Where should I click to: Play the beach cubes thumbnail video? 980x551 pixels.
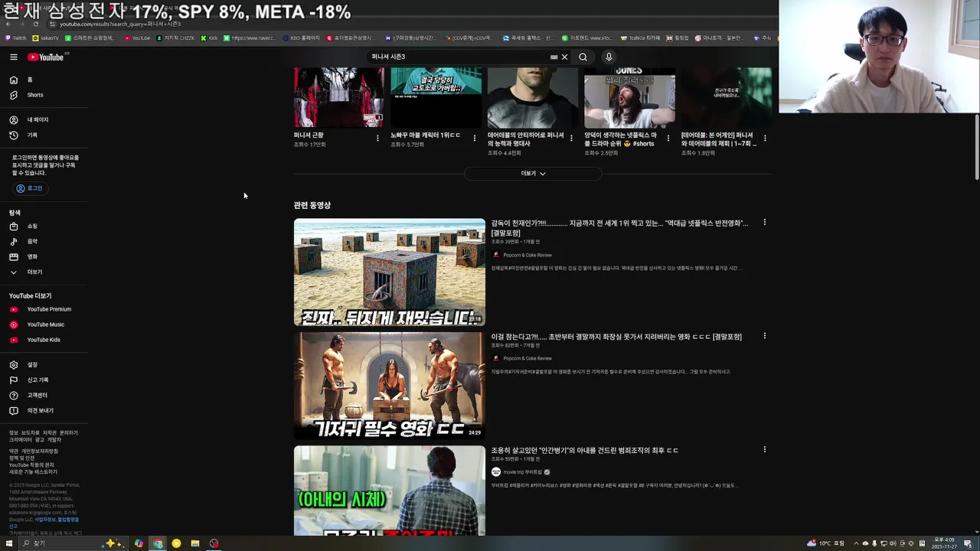pos(390,272)
